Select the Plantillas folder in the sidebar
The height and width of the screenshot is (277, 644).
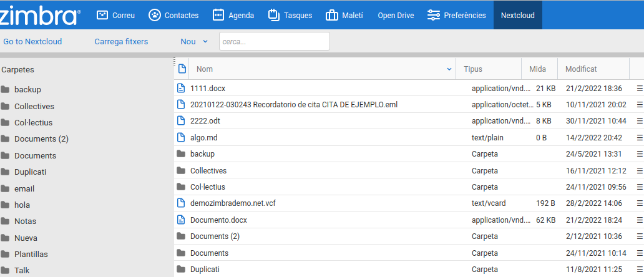pos(31,254)
